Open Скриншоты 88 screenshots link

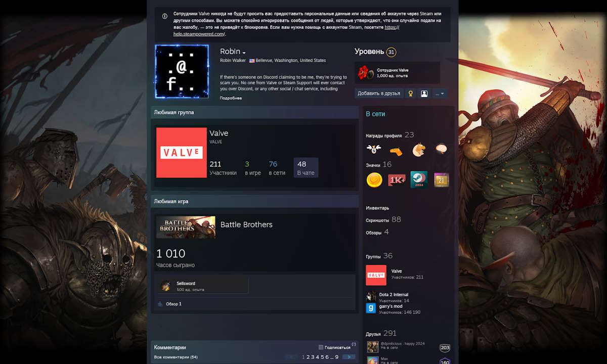click(383, 219)
